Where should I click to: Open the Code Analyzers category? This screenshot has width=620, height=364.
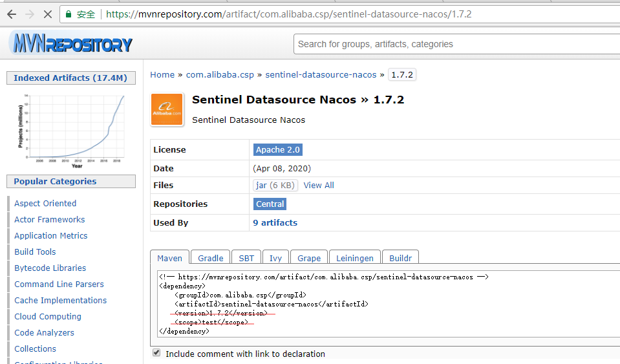(x=44, y=333)
